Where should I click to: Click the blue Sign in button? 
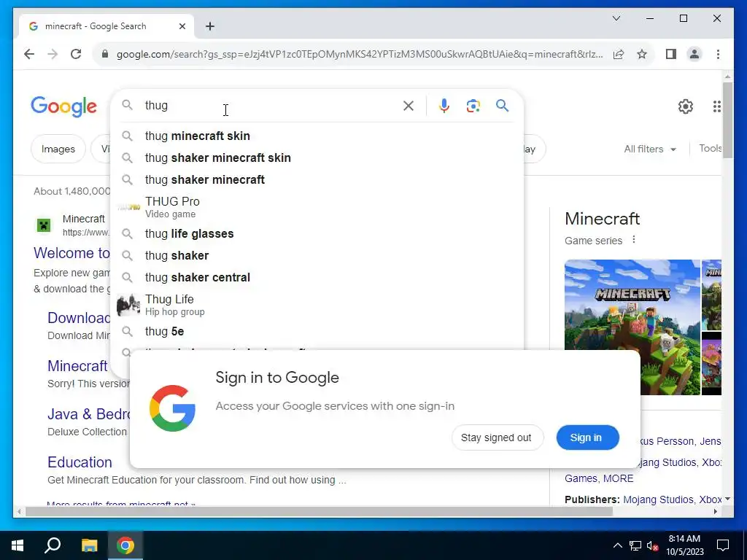click(587, 437)
